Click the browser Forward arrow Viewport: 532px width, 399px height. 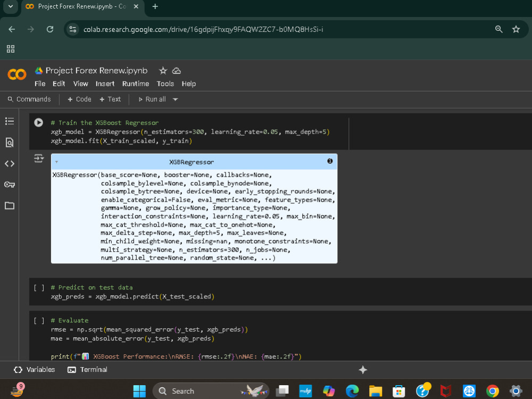[31, 29]
